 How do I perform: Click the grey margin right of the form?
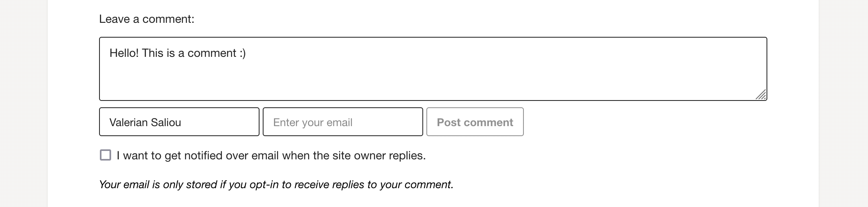point(843,104)
